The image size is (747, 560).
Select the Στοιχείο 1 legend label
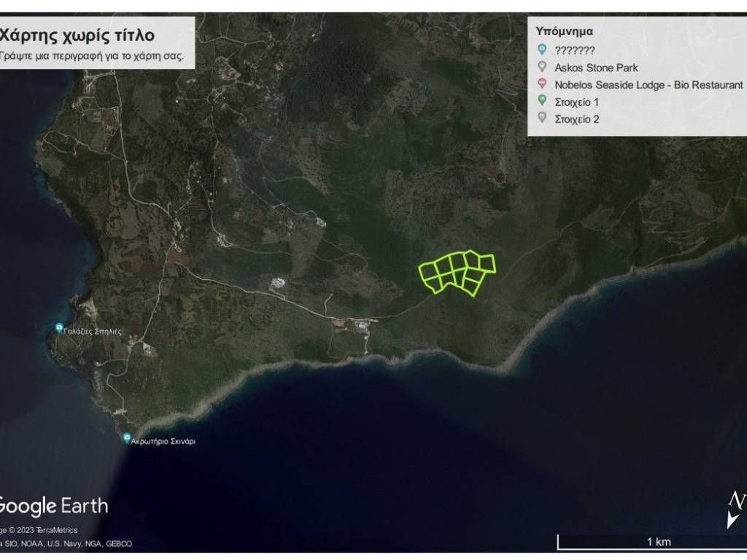tap(576, 102)
